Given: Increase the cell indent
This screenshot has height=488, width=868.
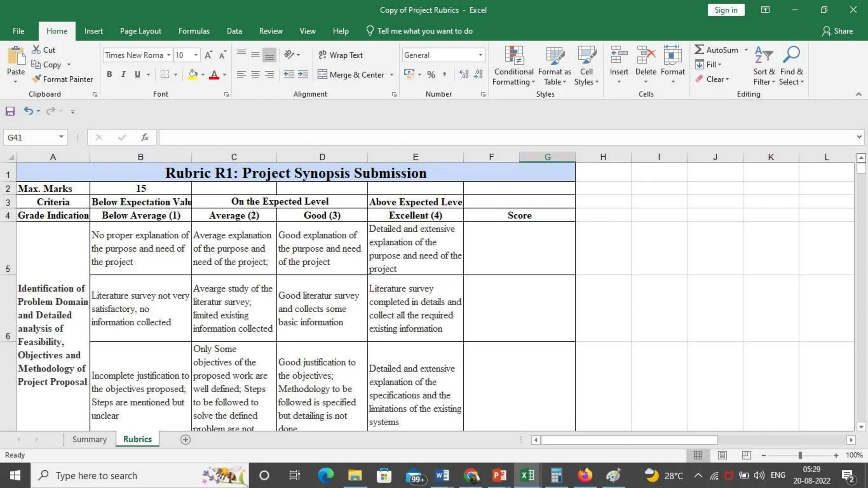Looking at the screenshot, I should [x=303, y=75].
